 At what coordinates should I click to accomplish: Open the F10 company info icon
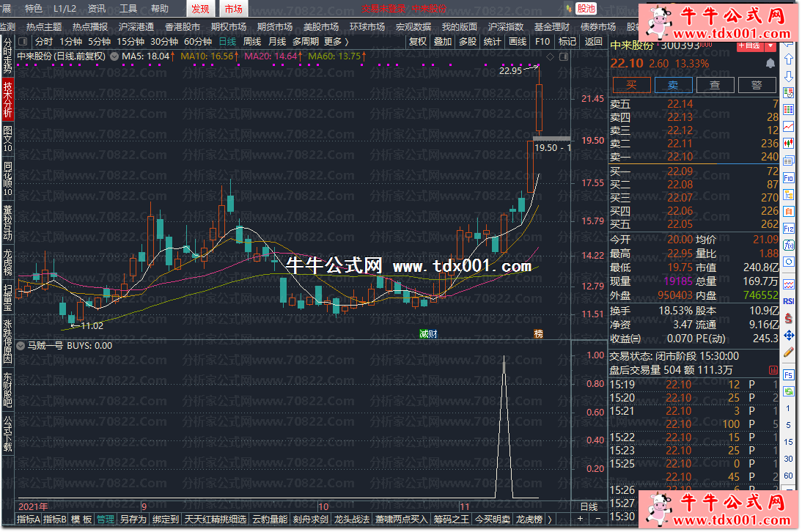pyautogui.click(x=789, y=177)
